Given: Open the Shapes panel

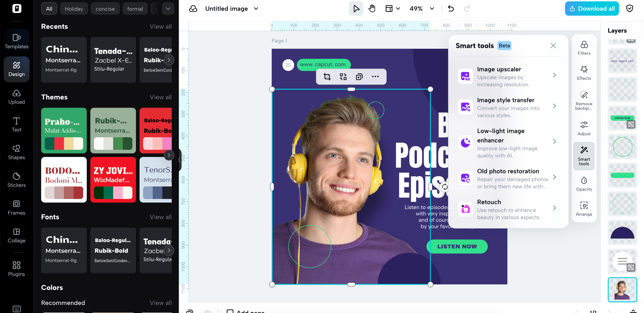Looking at the screenshot, I should 17,152.
